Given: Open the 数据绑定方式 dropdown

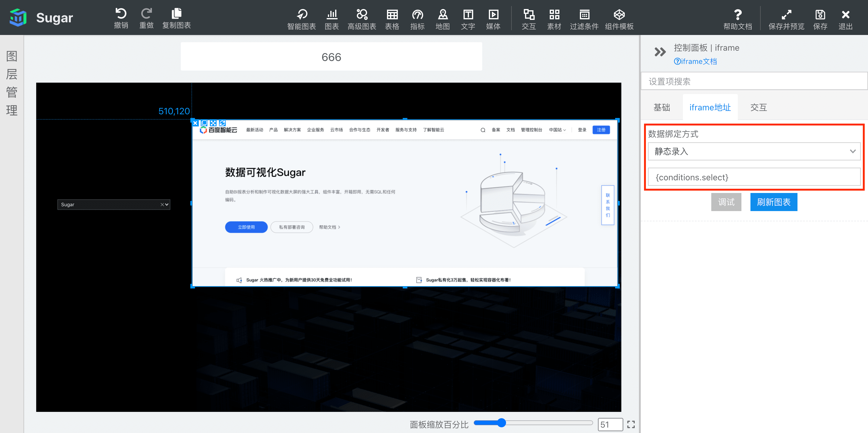Looking at the screenshot, I should click(754, 151).
